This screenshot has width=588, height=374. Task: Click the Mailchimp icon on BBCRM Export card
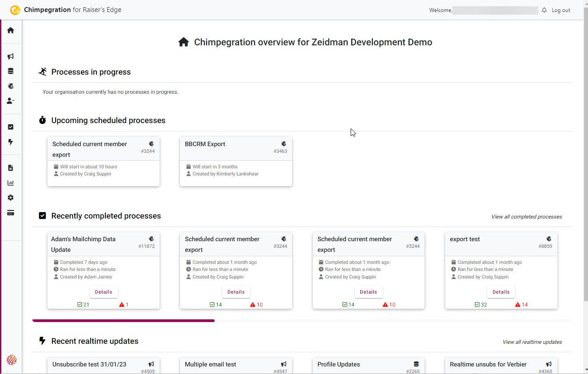click(284, 144)
